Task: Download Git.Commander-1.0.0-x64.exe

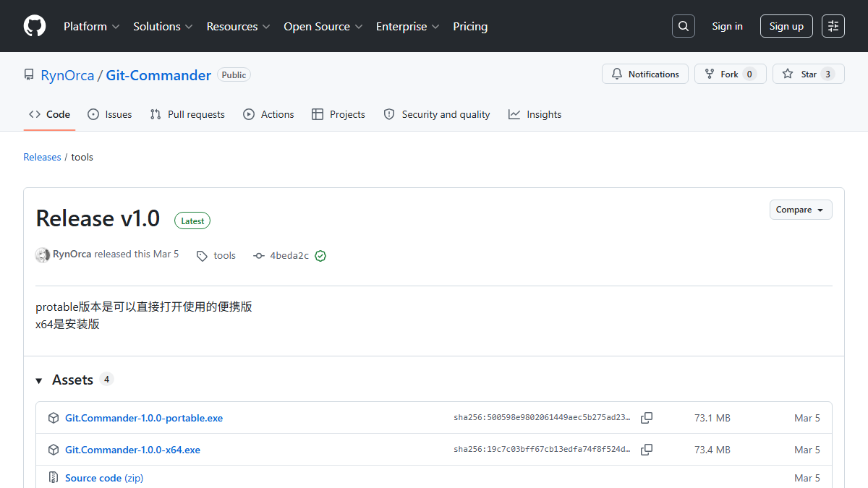Action: 132,450
